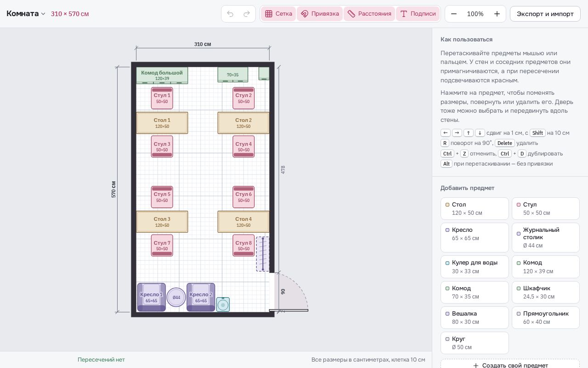This screenshot has width=588, height=368.
Task: Click the redo arrow icon
Action: (x=247, y=14)
